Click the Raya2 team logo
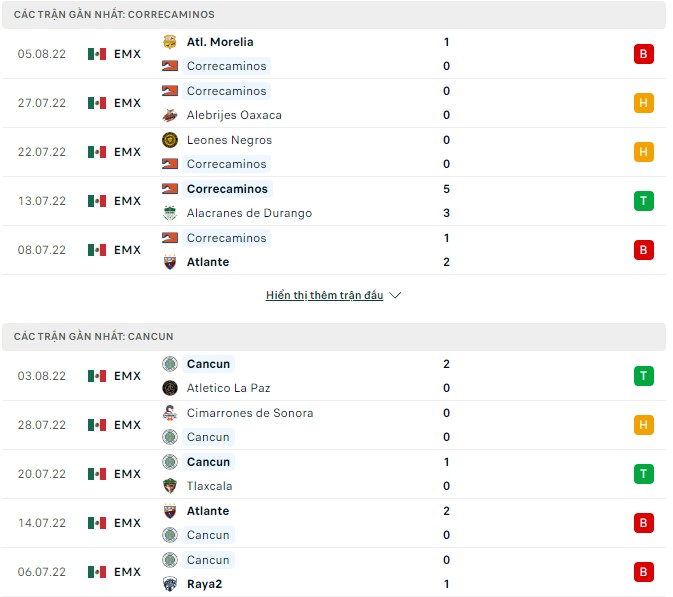673x597 pixels. [170, 584]
